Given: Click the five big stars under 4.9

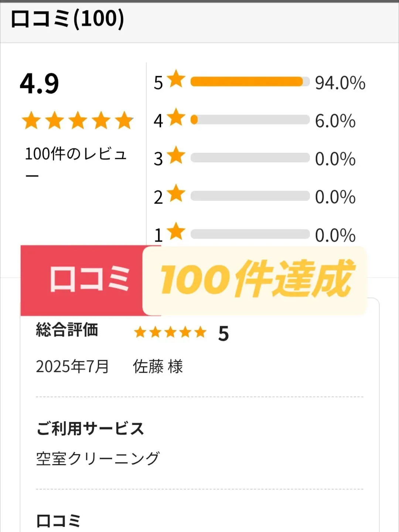Looking at the screenshot, I should point(78,120).
